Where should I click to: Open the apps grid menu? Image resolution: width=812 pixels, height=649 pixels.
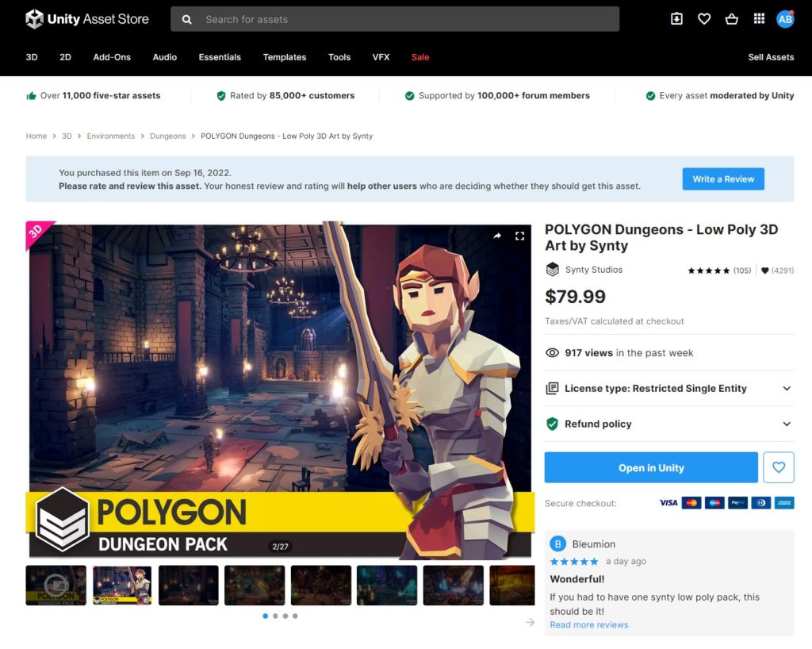click(759, 19)
